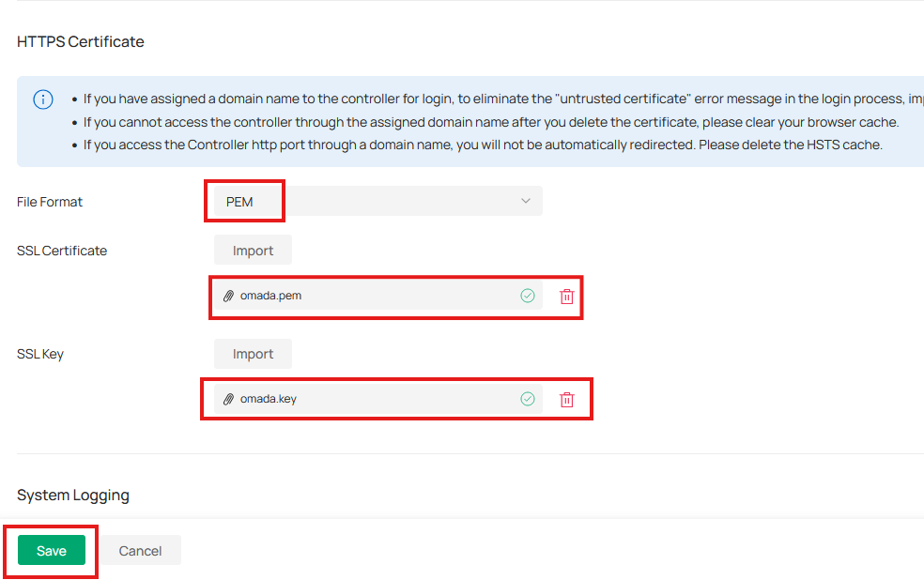Select the omada.pem file entry
The width and height of the screenshot is (924, 580).
coord(376,295)
